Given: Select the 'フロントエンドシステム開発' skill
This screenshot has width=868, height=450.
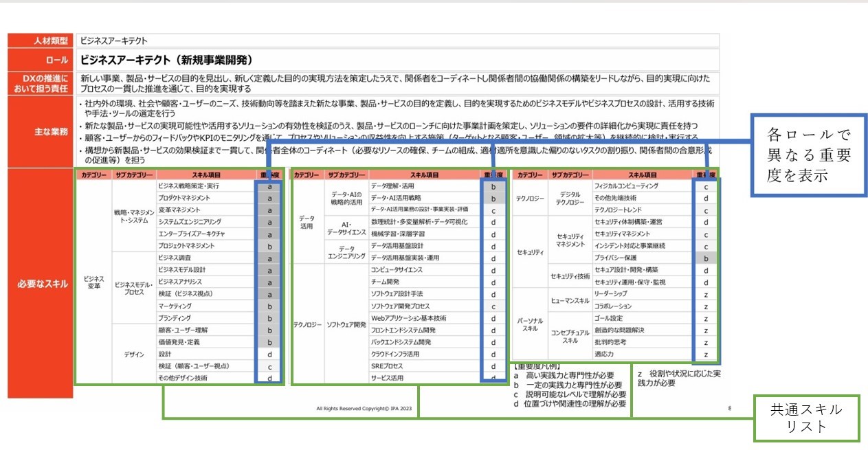Looking at the screenshot, I should tap(403, 330).
